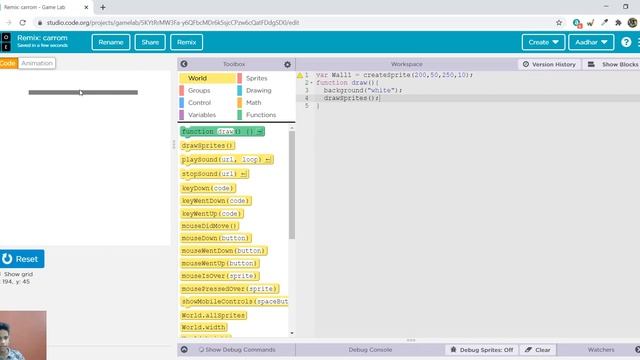Viewport: 640px width, 360px height.
Task: Click the Remix button
Action: tap(187, 42)
